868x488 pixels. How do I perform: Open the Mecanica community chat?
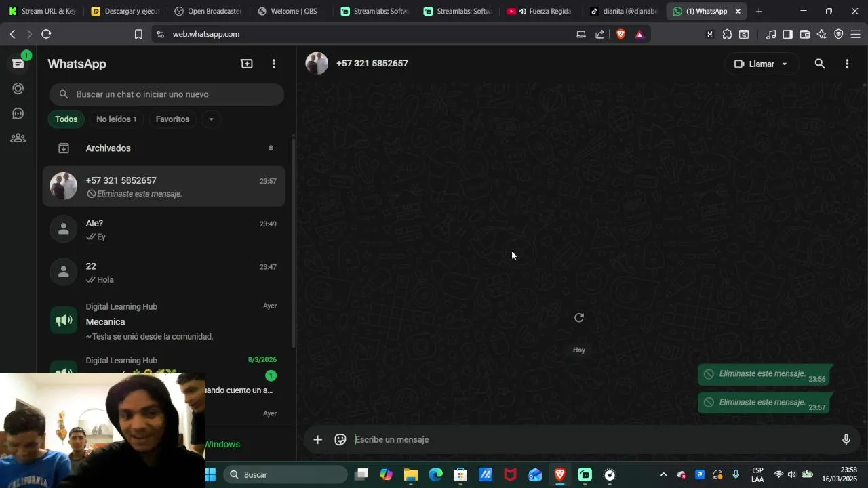click(x=163, y=321)
